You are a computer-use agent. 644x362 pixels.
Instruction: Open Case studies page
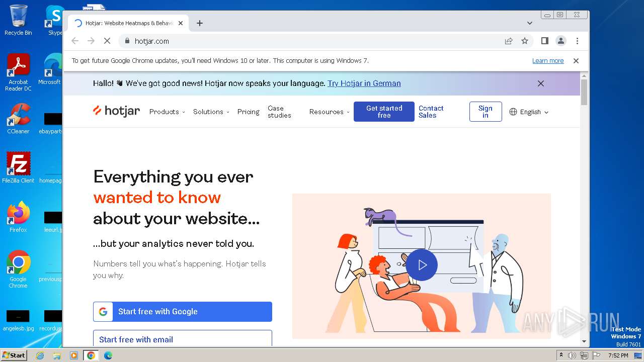[279, 112]
